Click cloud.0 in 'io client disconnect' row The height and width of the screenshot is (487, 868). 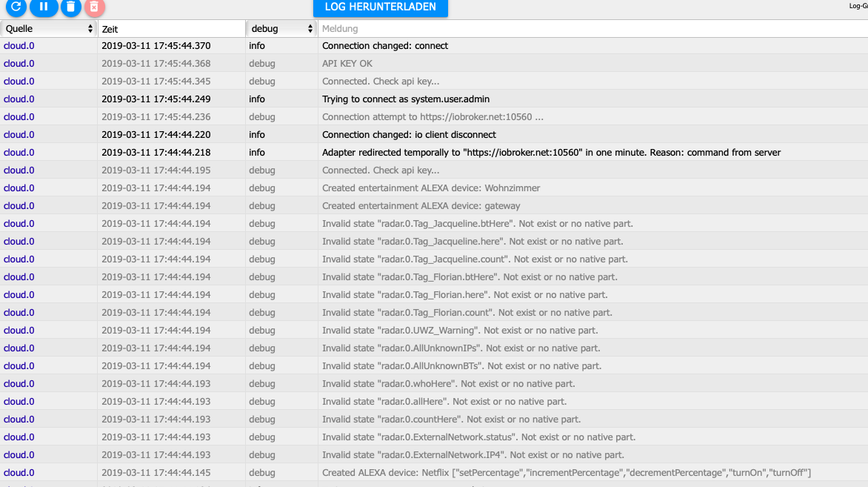coord(19,135)
